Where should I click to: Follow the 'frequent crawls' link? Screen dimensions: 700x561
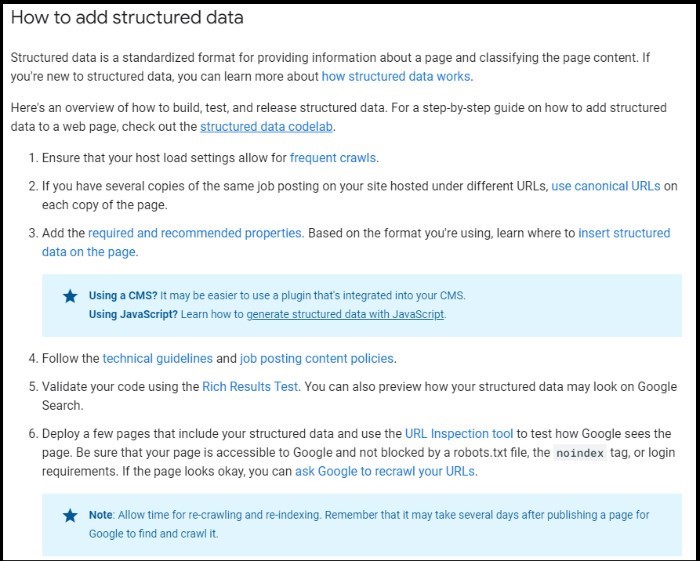coord(333,158)
